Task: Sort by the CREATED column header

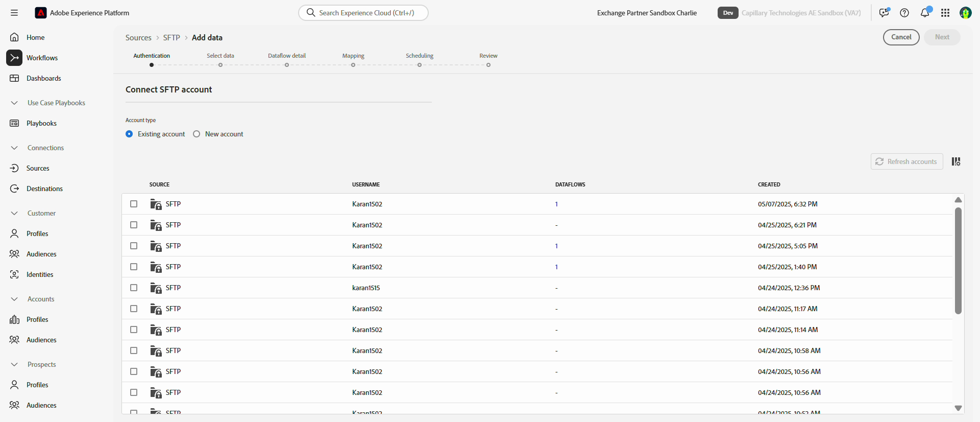Action: (769, 184)
